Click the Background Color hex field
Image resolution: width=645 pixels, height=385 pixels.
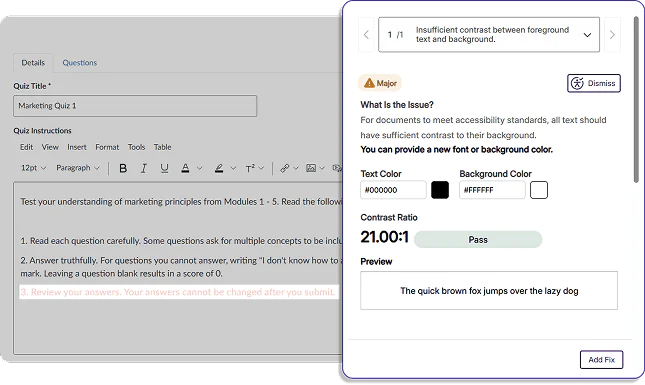[492, 190]
